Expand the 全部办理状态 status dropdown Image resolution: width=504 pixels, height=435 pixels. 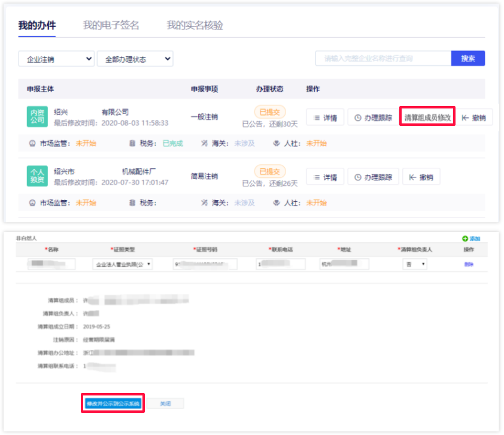135,59
